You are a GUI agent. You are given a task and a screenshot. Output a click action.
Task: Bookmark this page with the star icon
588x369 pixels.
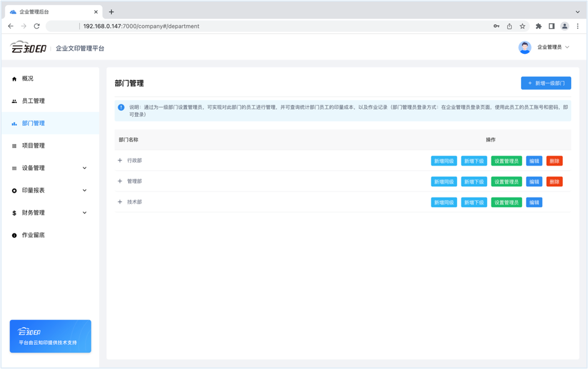tap(522, 26)
